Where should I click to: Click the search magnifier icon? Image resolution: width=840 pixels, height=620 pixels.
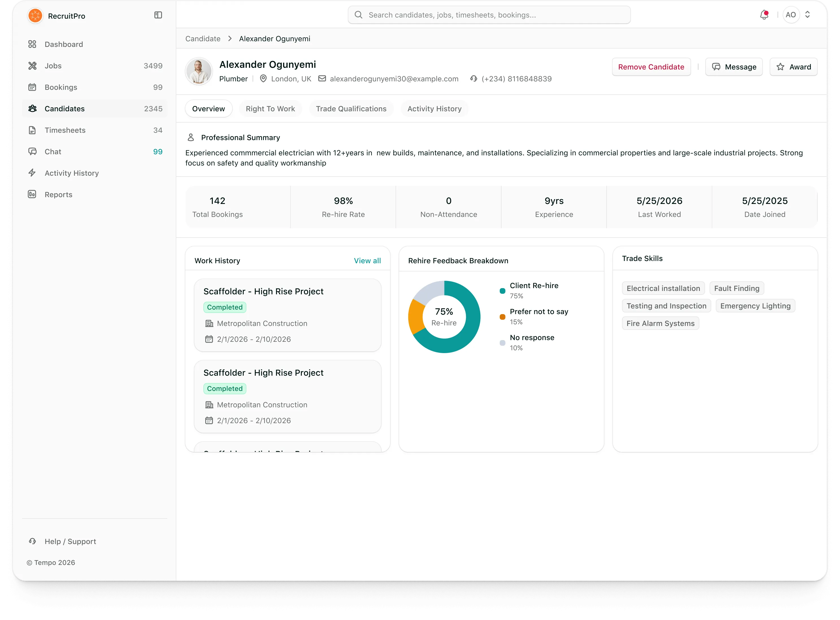point(359,15)
